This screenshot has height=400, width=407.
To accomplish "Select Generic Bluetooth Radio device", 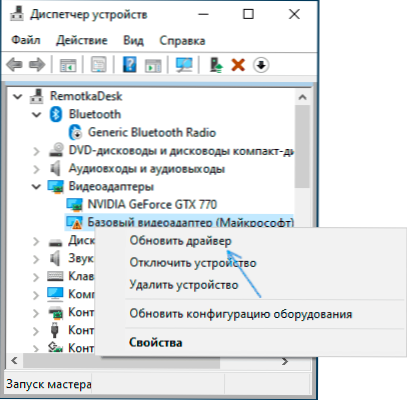I will tap(152, 132).
